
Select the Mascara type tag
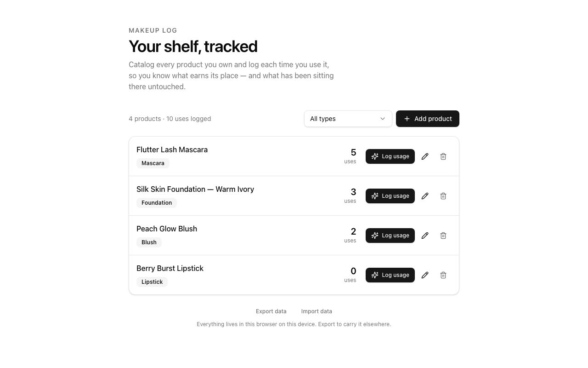[x=153, y=163]
